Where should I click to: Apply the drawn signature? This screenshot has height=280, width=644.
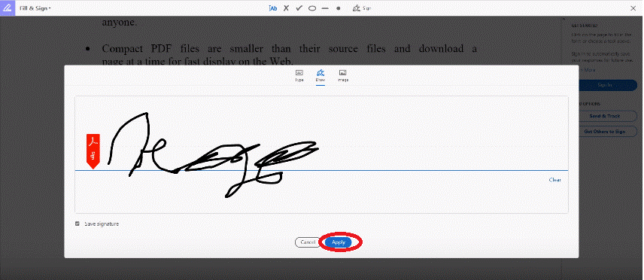pos(339,242)
